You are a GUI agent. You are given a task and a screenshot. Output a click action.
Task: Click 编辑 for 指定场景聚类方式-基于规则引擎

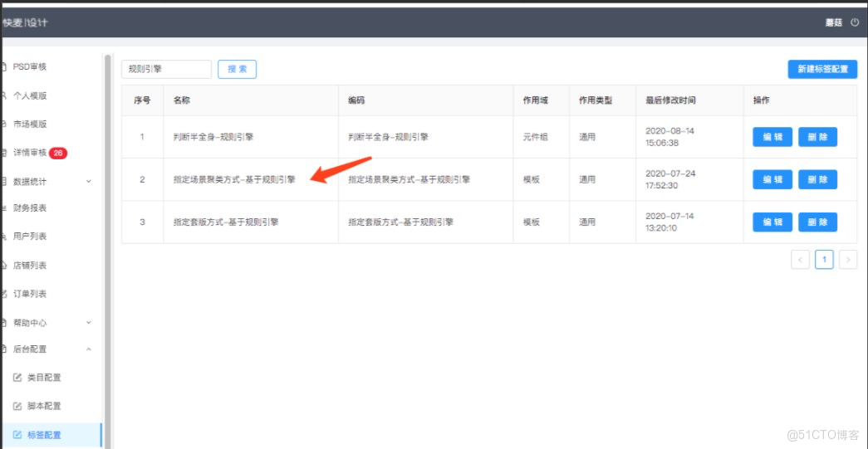(x=772, y=180)
